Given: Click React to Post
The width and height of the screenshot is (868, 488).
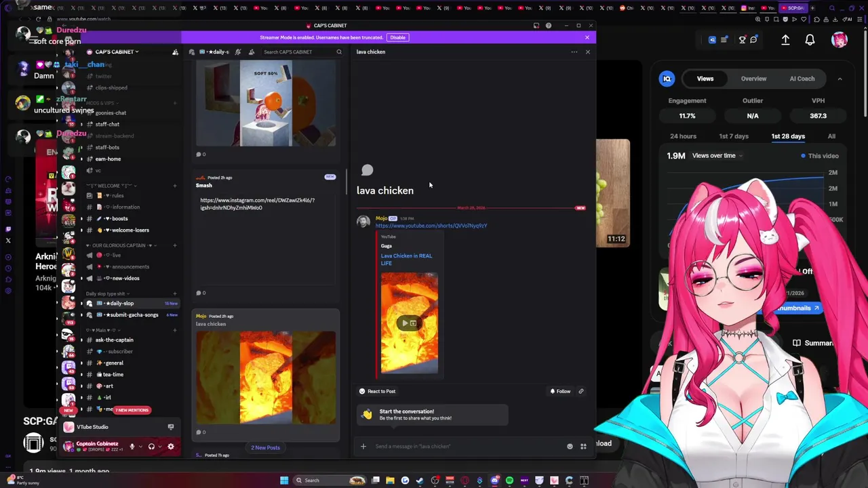Looking at the screenshot, I should pyautogui.click(x=377, y=391).
